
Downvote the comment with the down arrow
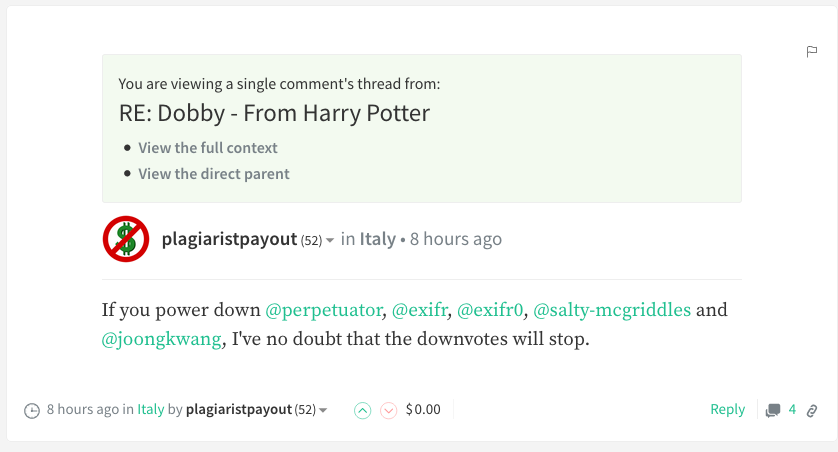pyautogui.click(x=389, y=410)
